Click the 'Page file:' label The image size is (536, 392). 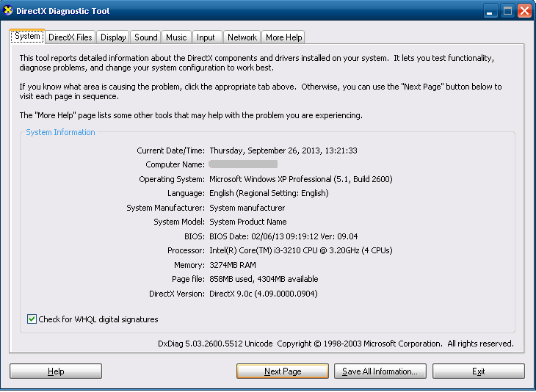189,279
